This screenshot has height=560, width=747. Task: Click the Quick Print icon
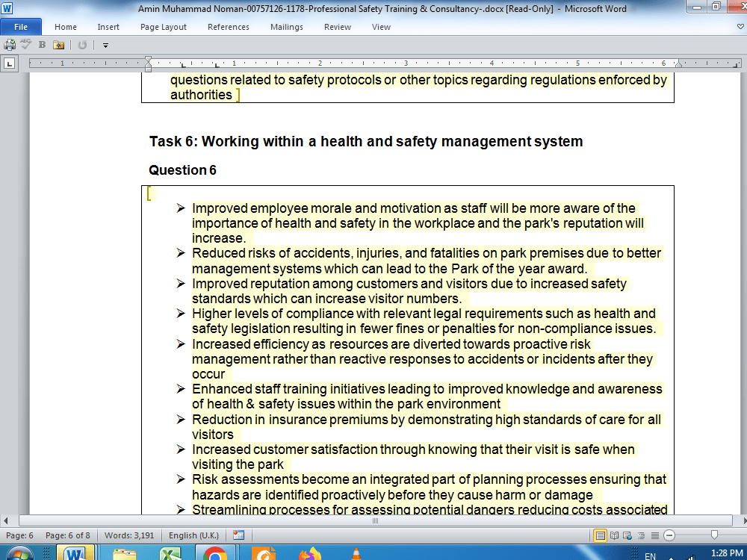click(x=10, y=44)
